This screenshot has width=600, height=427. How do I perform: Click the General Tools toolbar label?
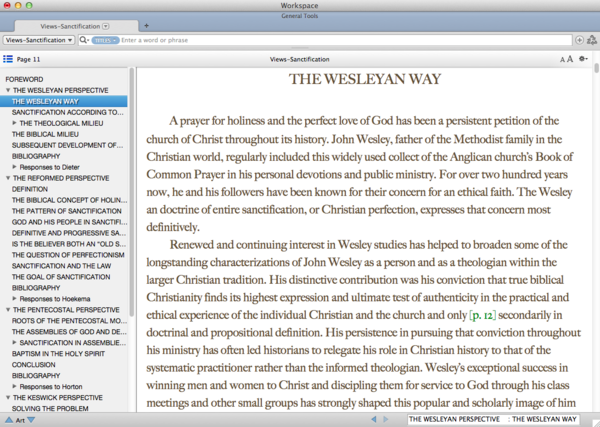(300, 16)
